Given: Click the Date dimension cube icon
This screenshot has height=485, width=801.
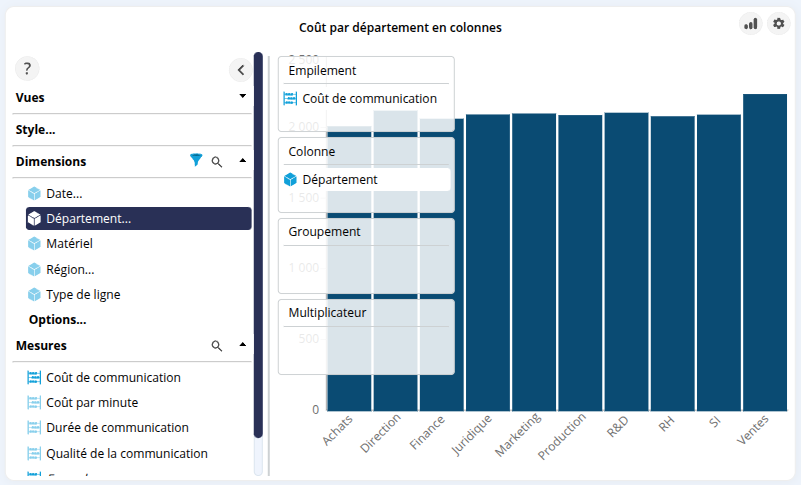Looking at the screenshot, I should [x=34, y=194].
